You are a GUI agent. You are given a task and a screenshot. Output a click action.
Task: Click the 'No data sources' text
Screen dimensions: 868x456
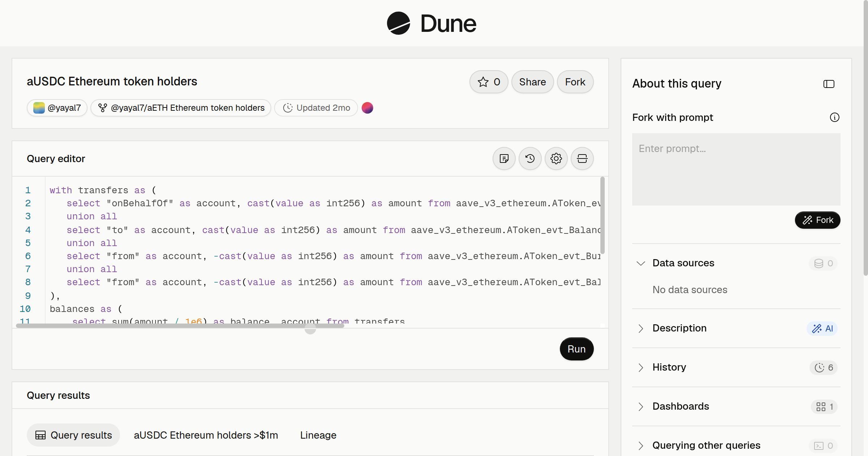pyautogui.click(x=690, y=290)
